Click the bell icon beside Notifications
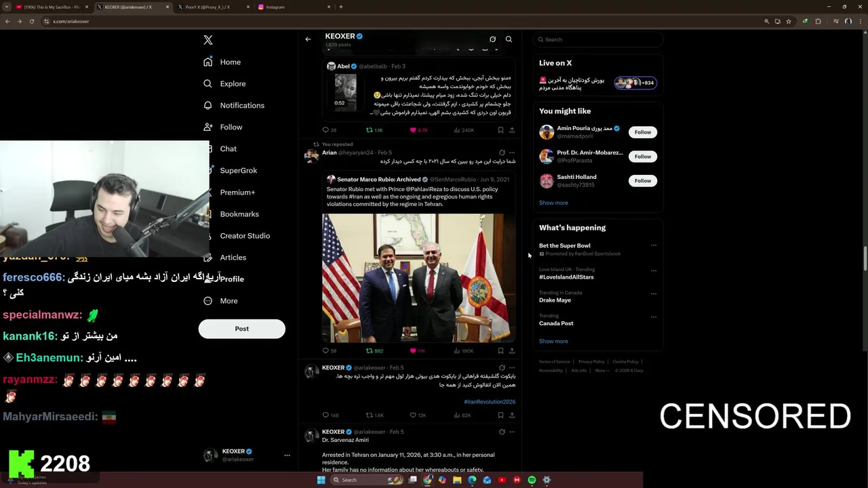This screenshot has width=868, height=488. pyautogui.click(x=208, y=105)
